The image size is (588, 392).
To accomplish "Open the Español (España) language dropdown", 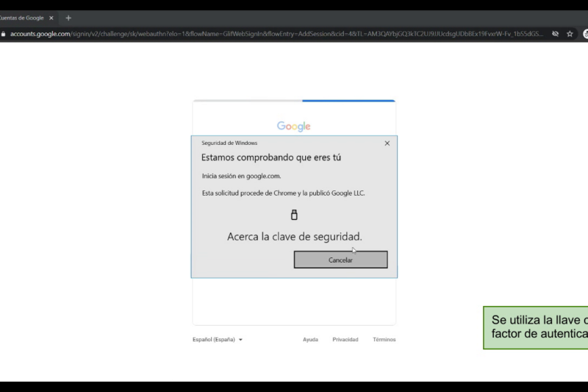I will click(218, 340).
